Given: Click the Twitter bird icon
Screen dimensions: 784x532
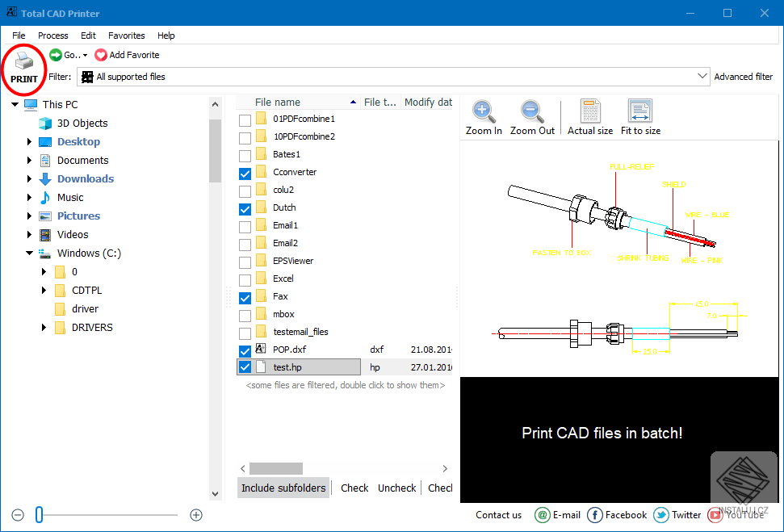Looking at the screenshot, I should point(661,515).
